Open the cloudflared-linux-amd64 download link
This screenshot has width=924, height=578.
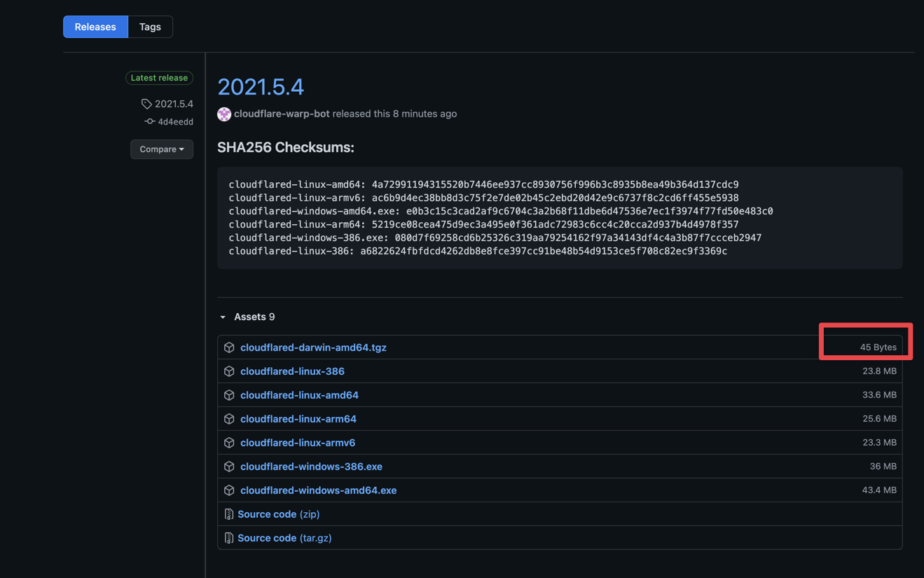click(x=299, y=394)
